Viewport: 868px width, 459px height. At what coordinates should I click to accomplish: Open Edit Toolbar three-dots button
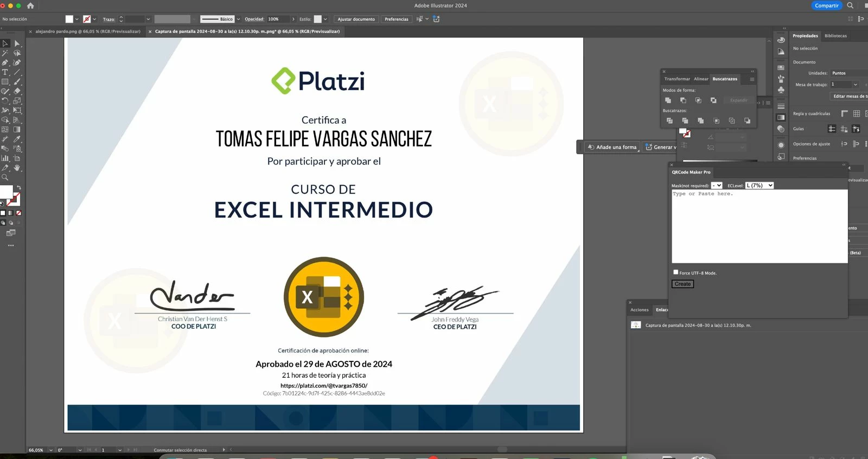11,245
